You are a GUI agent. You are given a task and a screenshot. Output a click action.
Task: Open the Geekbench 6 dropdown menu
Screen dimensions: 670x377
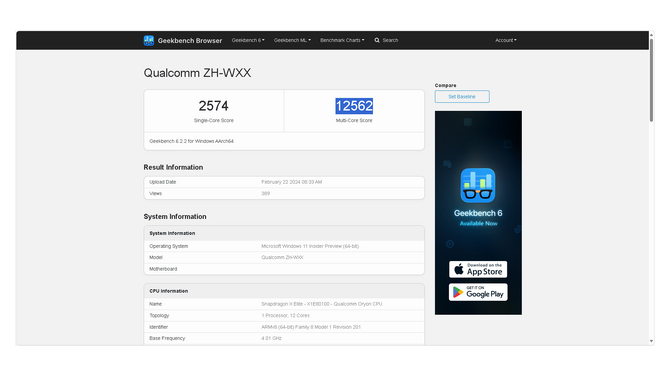pyautogui.click(x=248, y=40)
